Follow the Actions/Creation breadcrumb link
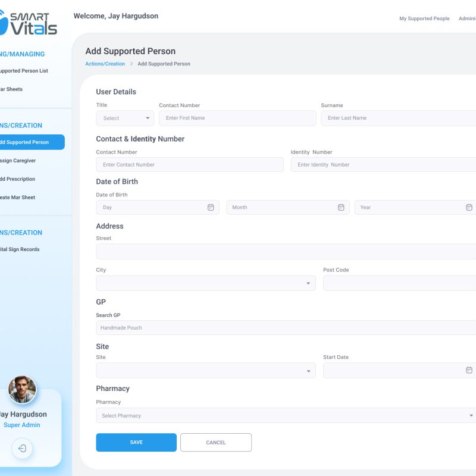Viewport: 476px width, 476px height. point(105,64)
